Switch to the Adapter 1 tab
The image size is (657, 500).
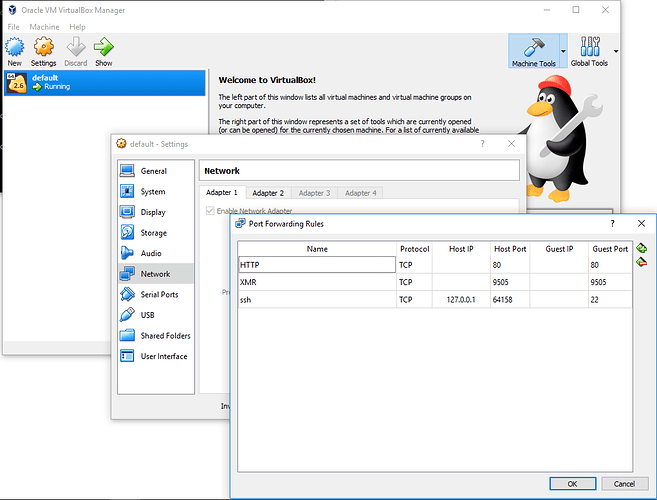222,192
